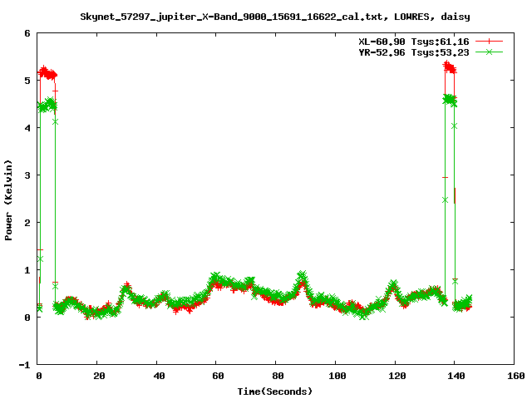Click the "Time(Seconds)" x-axis label
This screenshot has width=532, height=399.
274,392
